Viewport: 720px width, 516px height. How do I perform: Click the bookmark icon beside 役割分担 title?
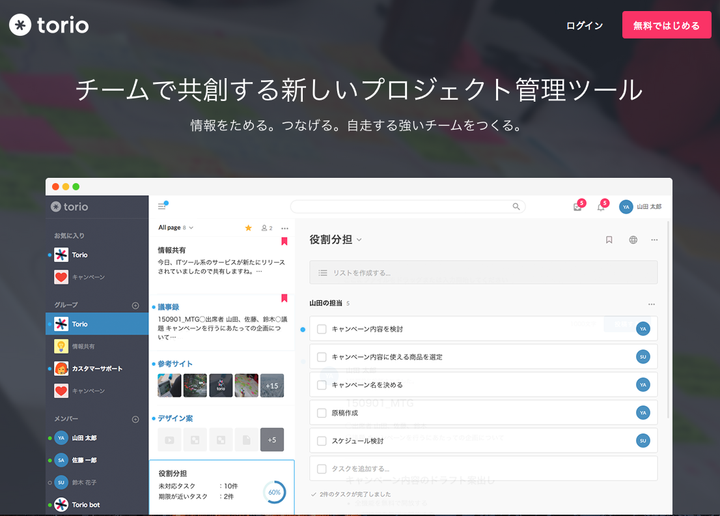tap(609, 240)
